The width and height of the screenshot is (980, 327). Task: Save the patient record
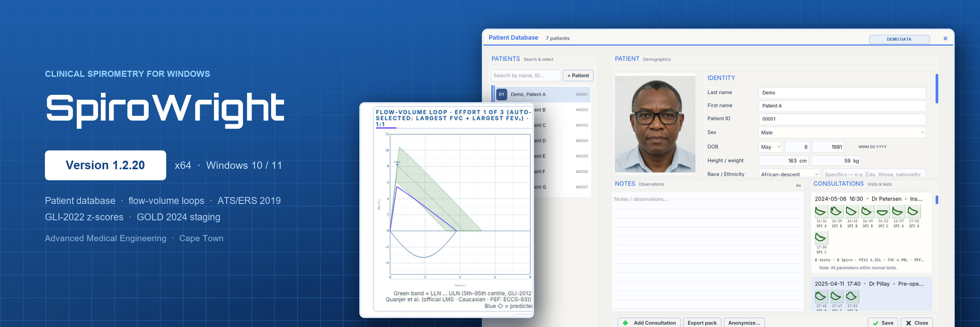click(883, 323)
